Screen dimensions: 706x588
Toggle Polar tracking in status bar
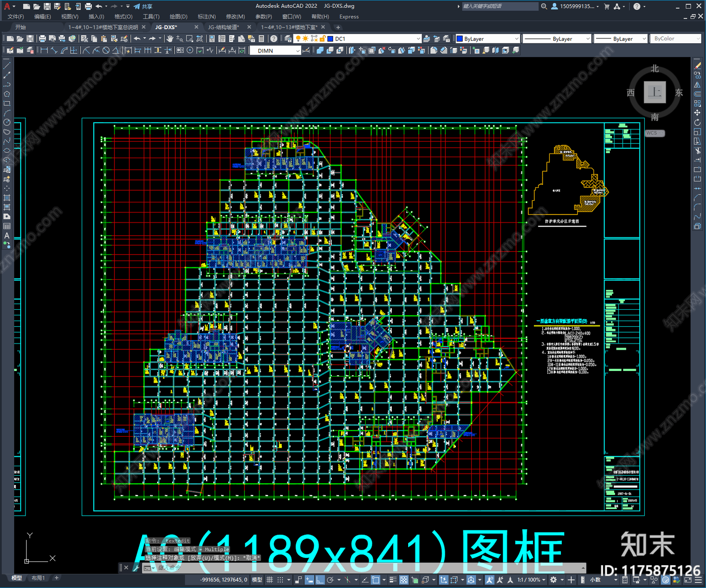[x=330, y=580]
